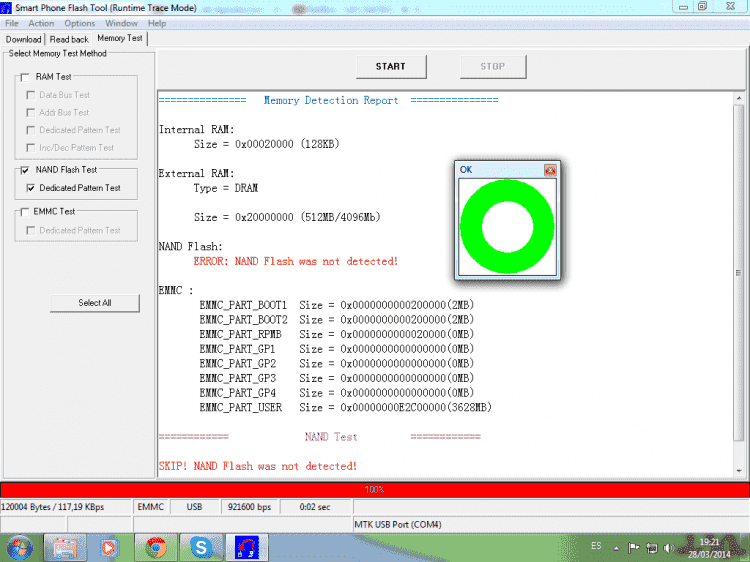Click the ES language indicator

point(596,546)
